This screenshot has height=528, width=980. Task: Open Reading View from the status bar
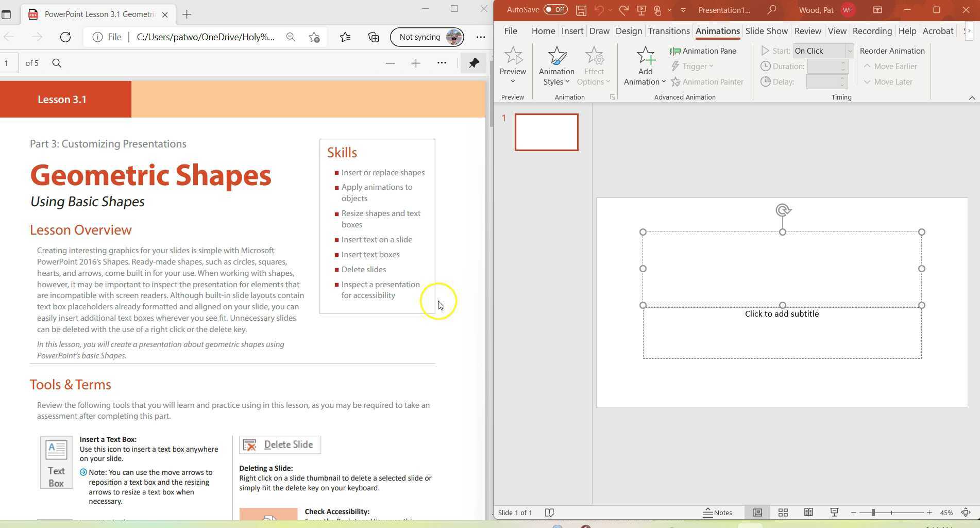[808, 512]
